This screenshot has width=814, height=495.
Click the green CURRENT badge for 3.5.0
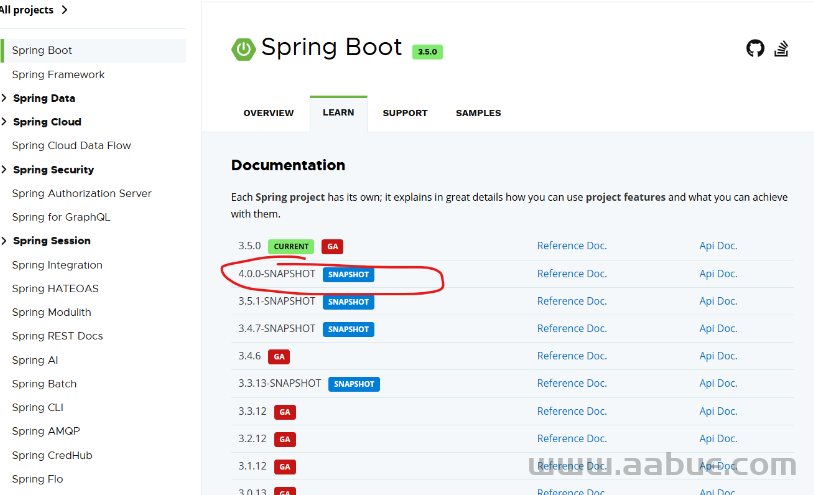tap(291, 246)
